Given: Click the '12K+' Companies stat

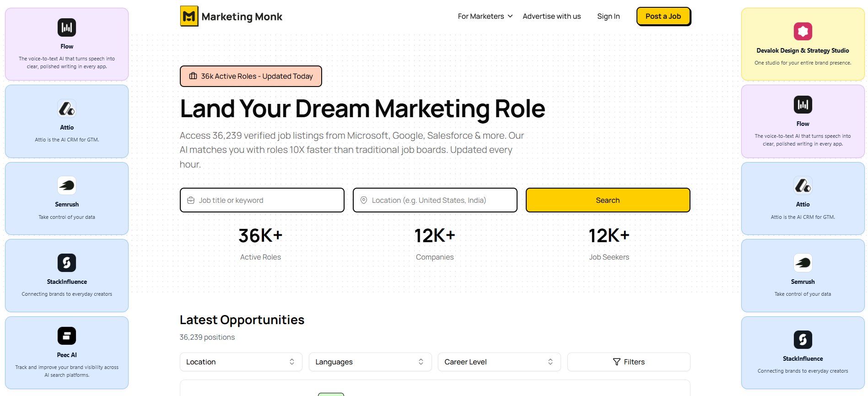Looking at the screenshot, I should 435,236.
